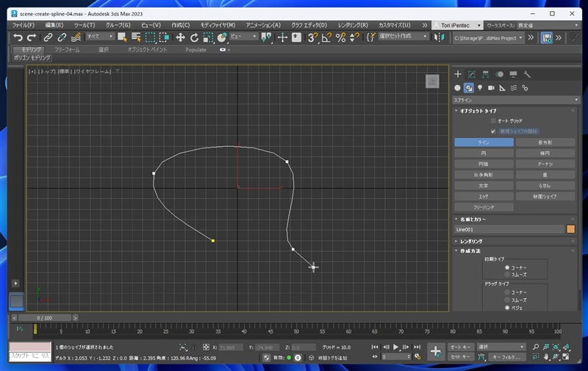
Task: Click the 長方形 shape button
Action: click(x=545, y=143)
